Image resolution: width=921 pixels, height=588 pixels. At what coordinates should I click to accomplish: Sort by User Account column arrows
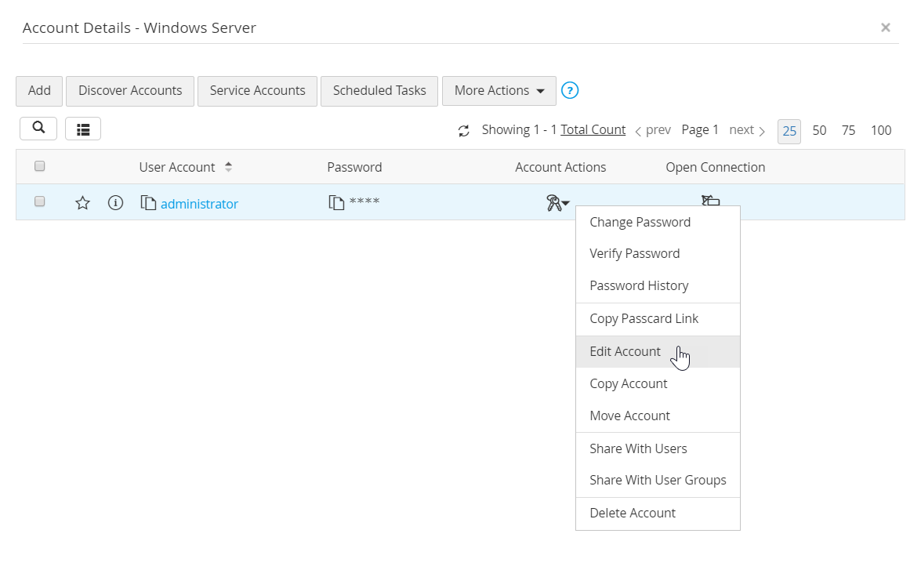click(x=228, y=167)
